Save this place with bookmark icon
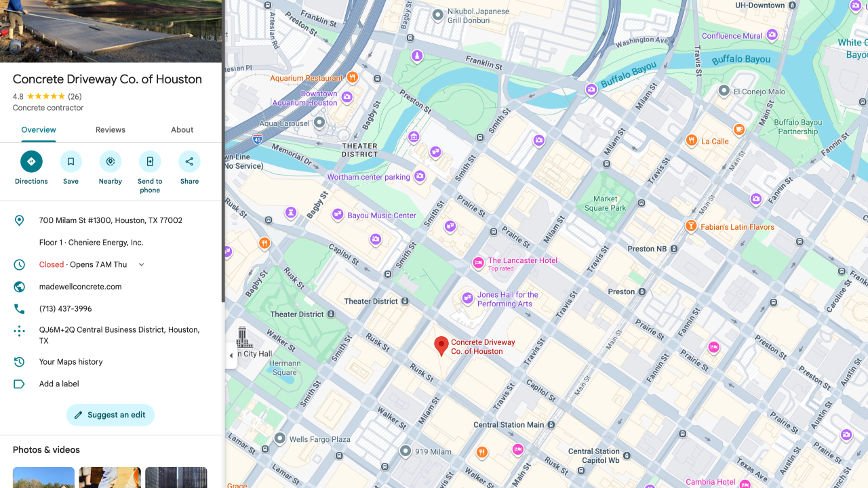 pyautogui.click(x=71, y=161)
